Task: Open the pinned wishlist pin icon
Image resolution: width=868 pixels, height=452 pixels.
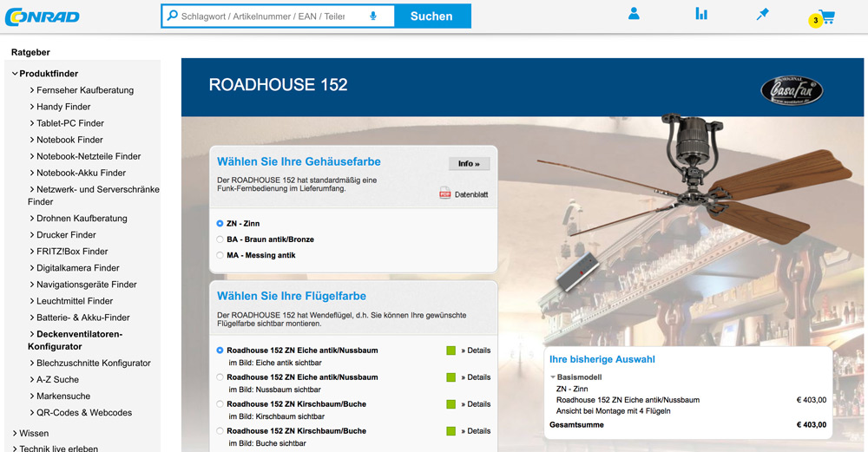Action: click(763, 15)
